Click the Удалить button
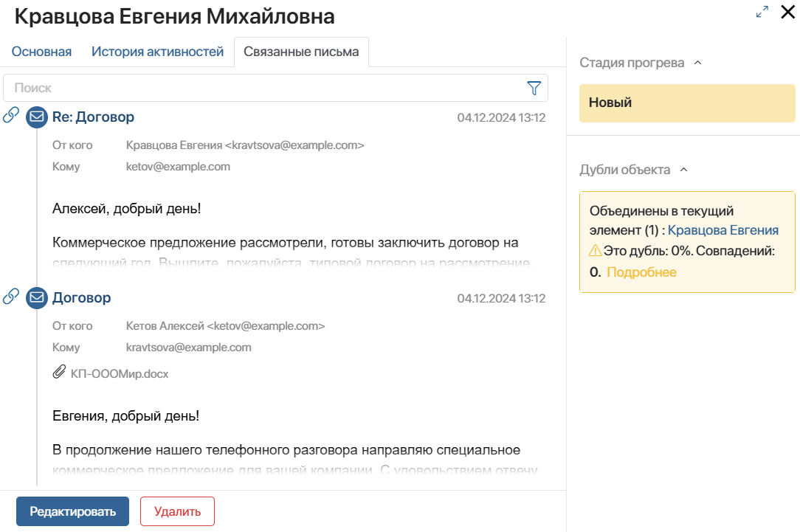The image size is (800, 532). click(178, 511)
